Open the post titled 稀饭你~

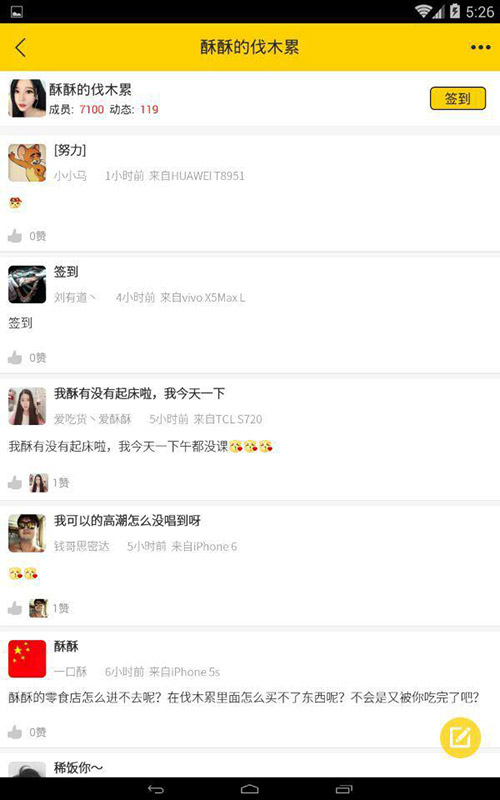[78, 767]
